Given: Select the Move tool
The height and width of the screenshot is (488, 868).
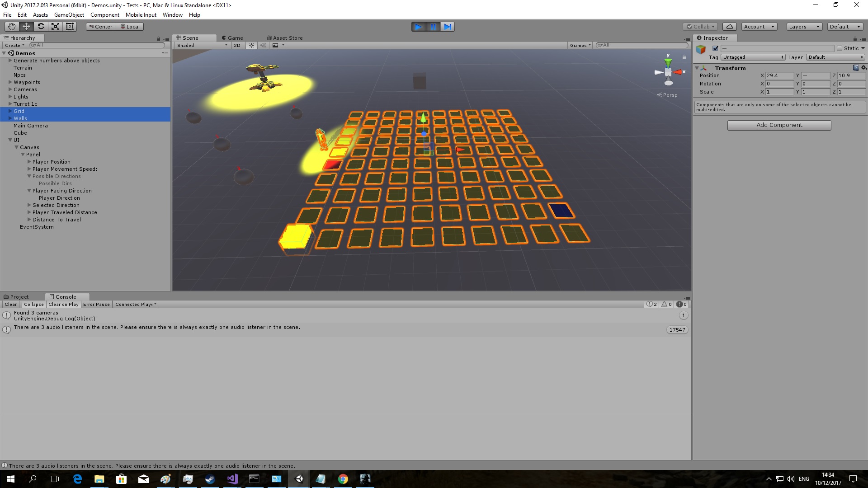Looking at the screenshot, I should (x=26, y=26).
